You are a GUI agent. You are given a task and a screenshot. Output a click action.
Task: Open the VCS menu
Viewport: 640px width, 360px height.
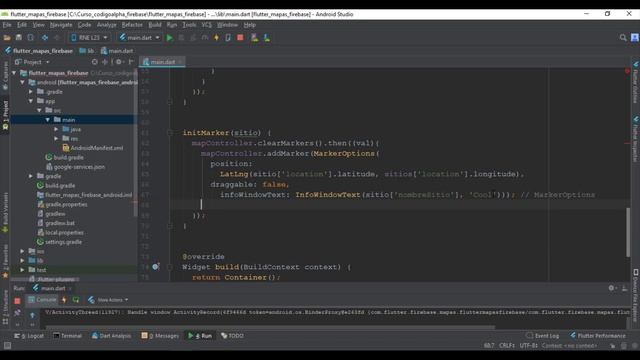(207, 25)
